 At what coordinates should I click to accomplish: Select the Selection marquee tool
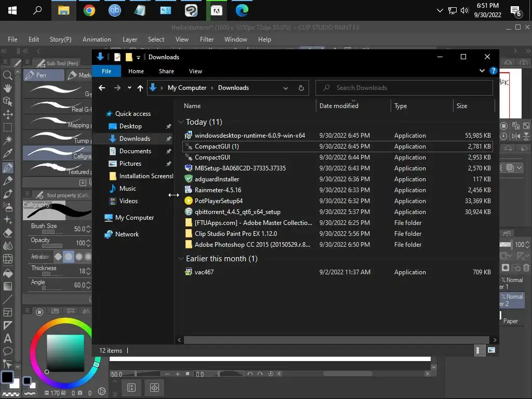point(7,127)
